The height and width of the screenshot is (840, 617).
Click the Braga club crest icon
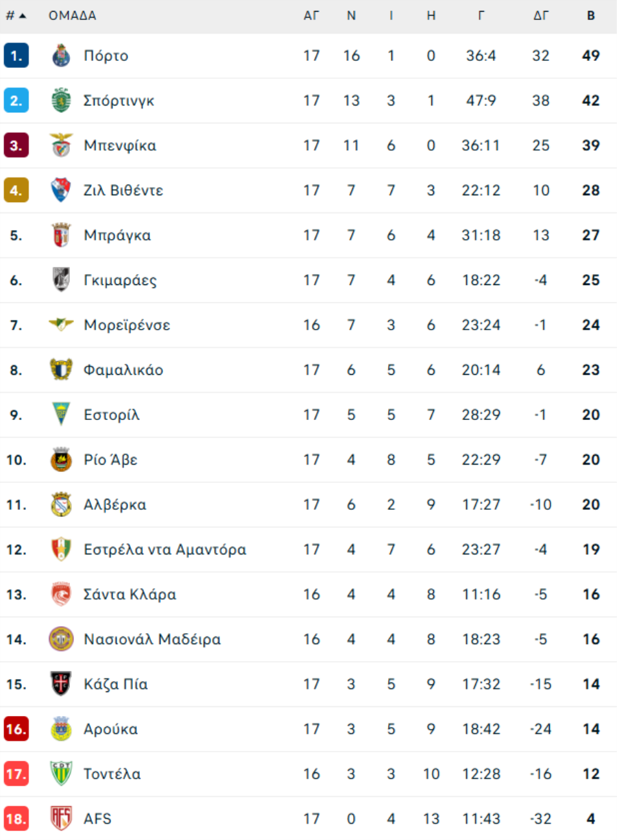(61, 235)
